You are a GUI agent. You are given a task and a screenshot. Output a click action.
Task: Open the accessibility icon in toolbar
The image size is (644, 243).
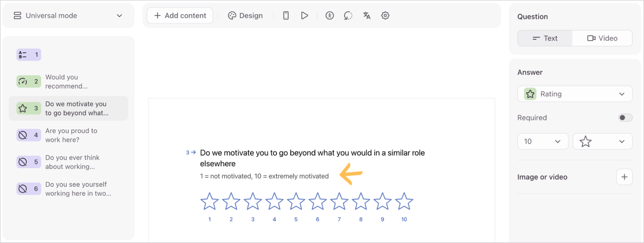click(x=330, y=15)
